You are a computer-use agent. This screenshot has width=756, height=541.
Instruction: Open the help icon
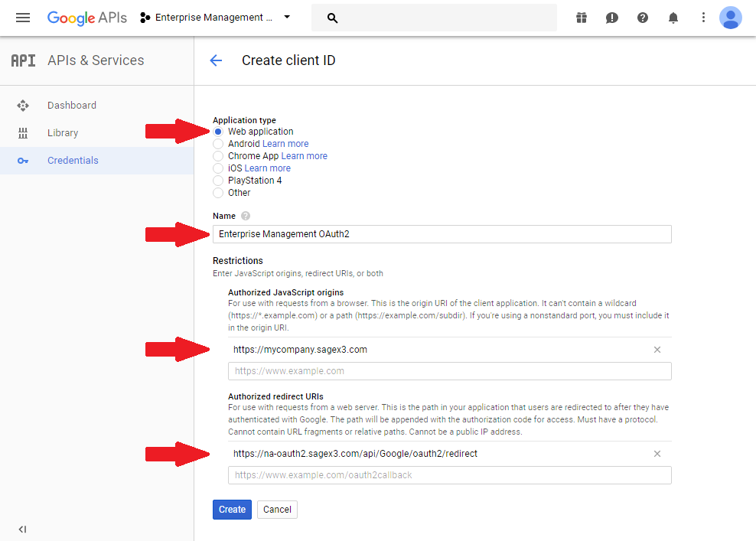643,17
